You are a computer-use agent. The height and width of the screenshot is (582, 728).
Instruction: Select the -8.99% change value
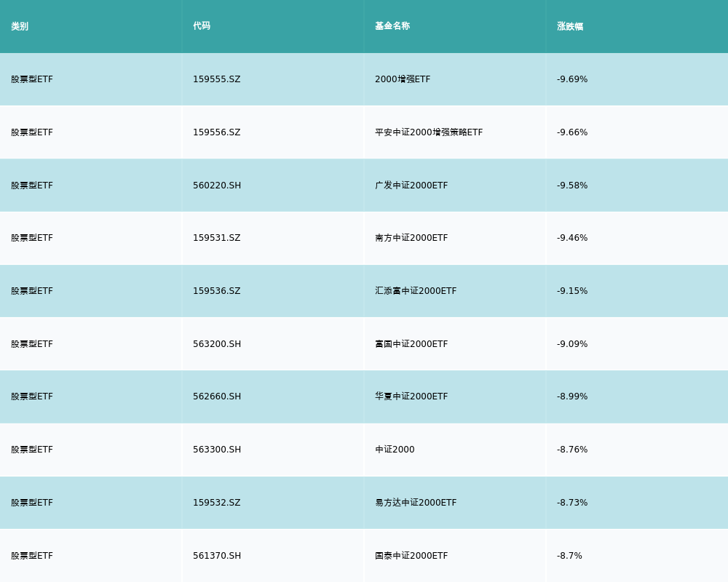point(572,396)
